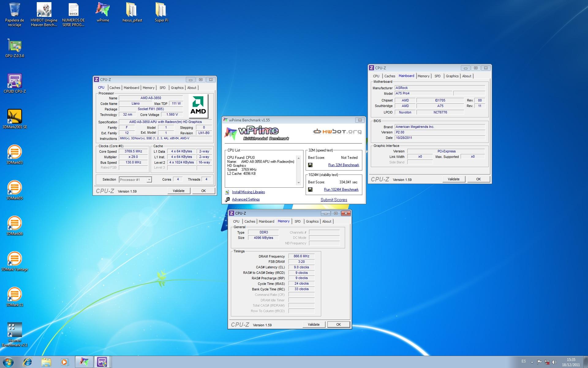Open Internet Explorer from the taskbar
This screenshot has width=588, height=368.
tap(28, 362)
